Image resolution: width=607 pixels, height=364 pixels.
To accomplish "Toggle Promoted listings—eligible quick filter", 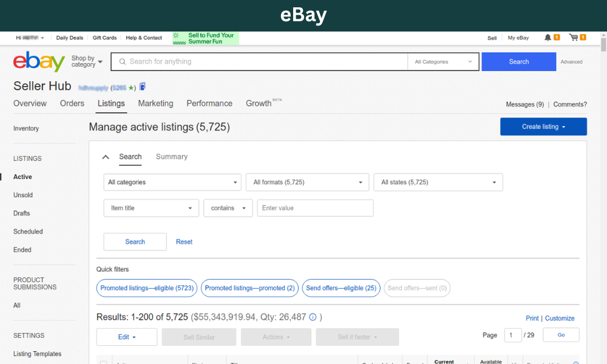I will [x=147, y=288].
